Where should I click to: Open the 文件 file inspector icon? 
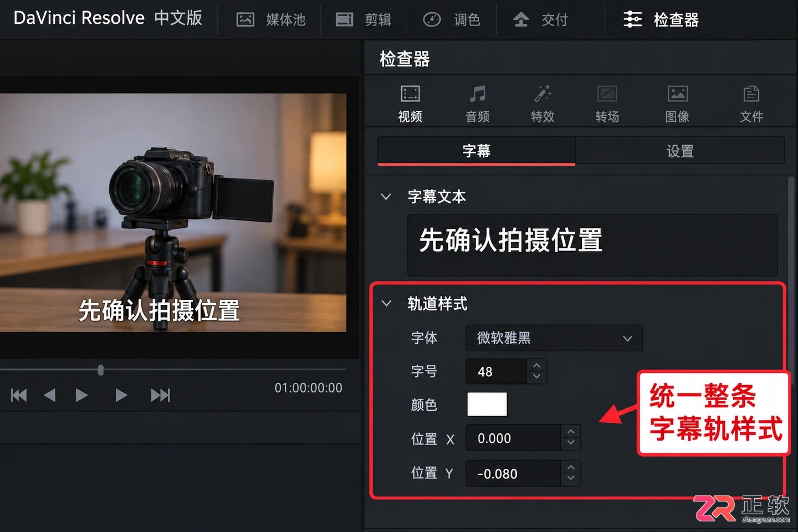coord(751,104)
